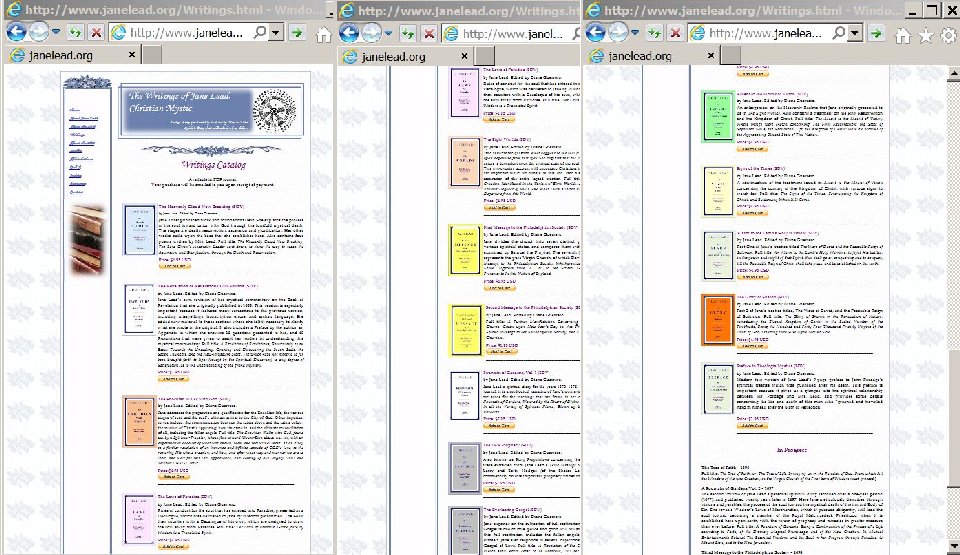The width and height of the screenshot is (960, 555).
Task: Click the forward arrow in left window
Action: [39, 32]
